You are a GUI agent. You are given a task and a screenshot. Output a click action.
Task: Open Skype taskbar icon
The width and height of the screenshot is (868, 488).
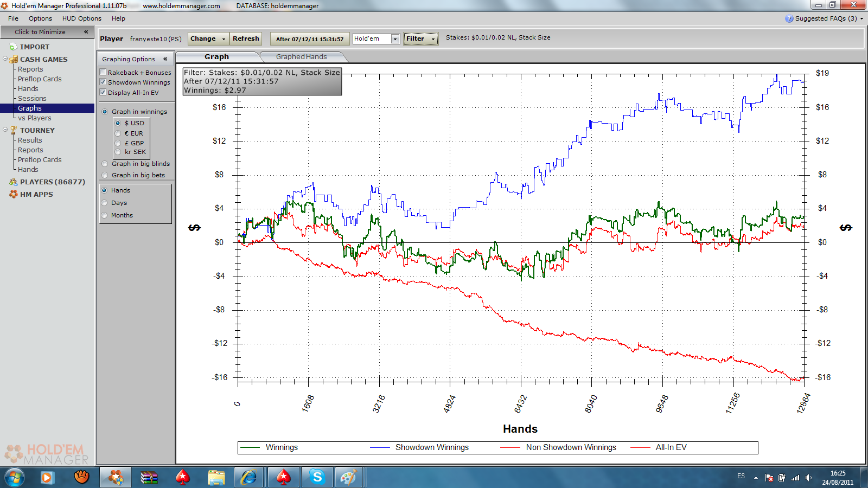click(317, 478)
